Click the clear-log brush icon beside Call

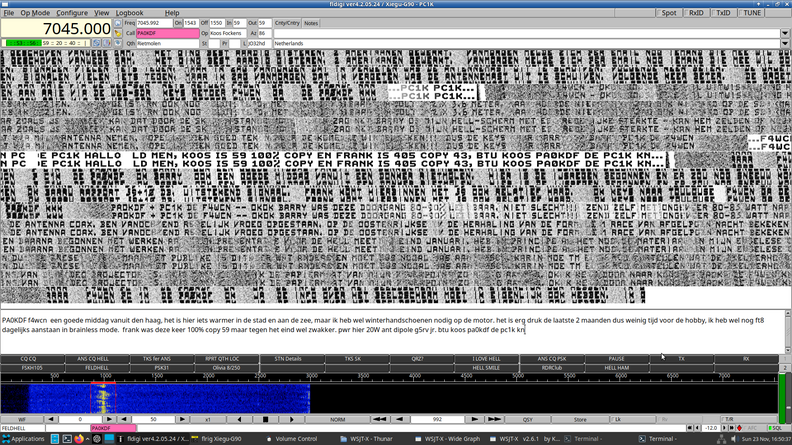tap(118, 33)
